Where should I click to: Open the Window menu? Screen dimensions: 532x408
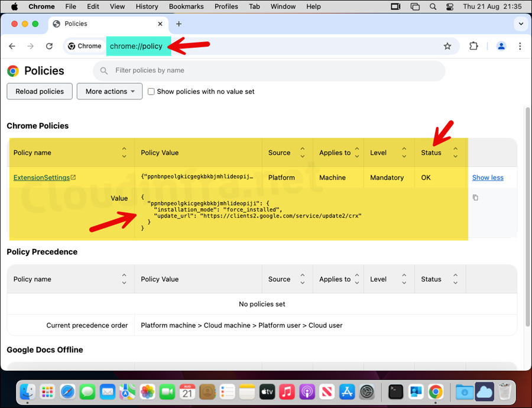(x=283, y=7)
